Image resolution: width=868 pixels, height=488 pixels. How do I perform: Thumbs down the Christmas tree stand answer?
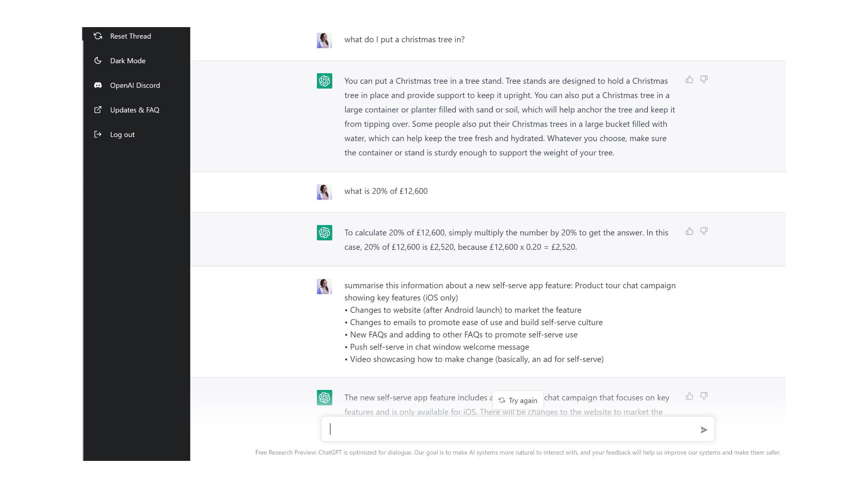click(704, 80)
